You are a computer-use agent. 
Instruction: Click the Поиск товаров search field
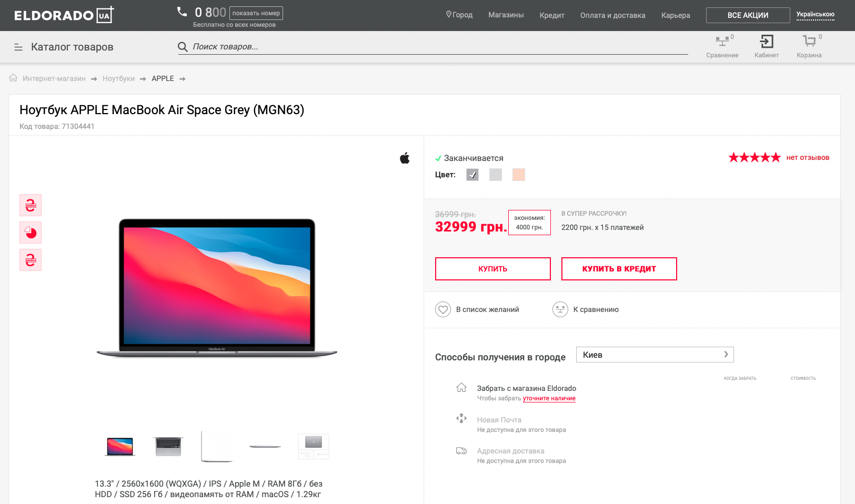click(x=437, y=47)
